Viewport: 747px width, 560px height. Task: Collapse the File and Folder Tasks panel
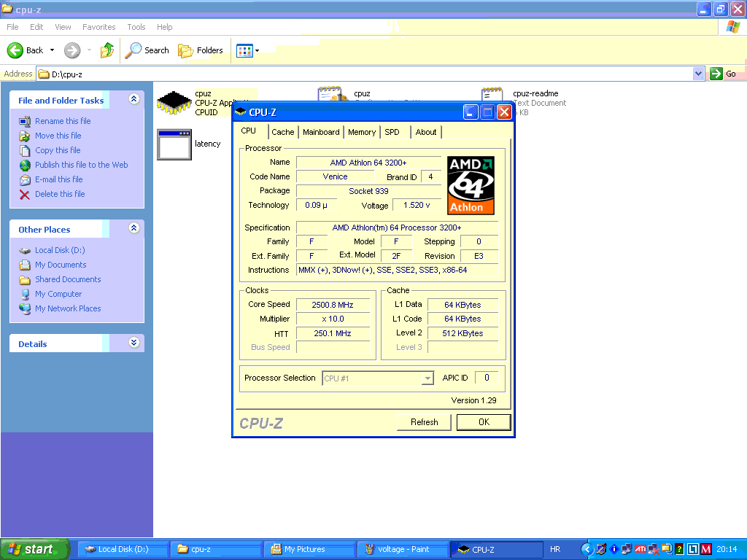point(133,100)
